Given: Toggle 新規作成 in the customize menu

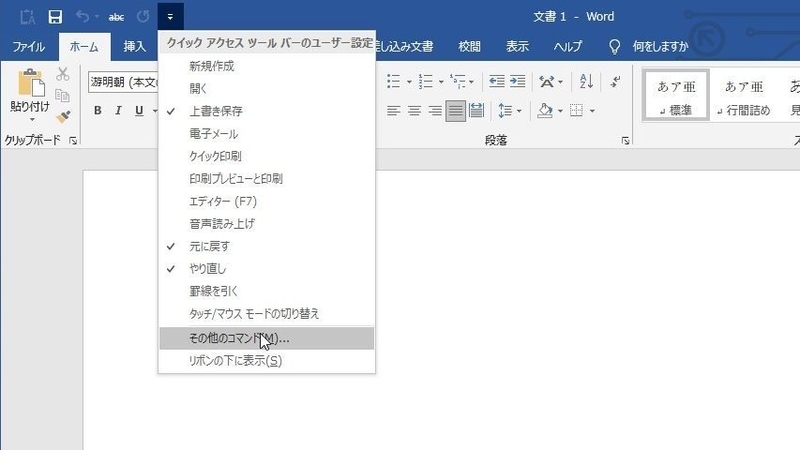Looking at the screenshot, I should [x=266, y=66].
